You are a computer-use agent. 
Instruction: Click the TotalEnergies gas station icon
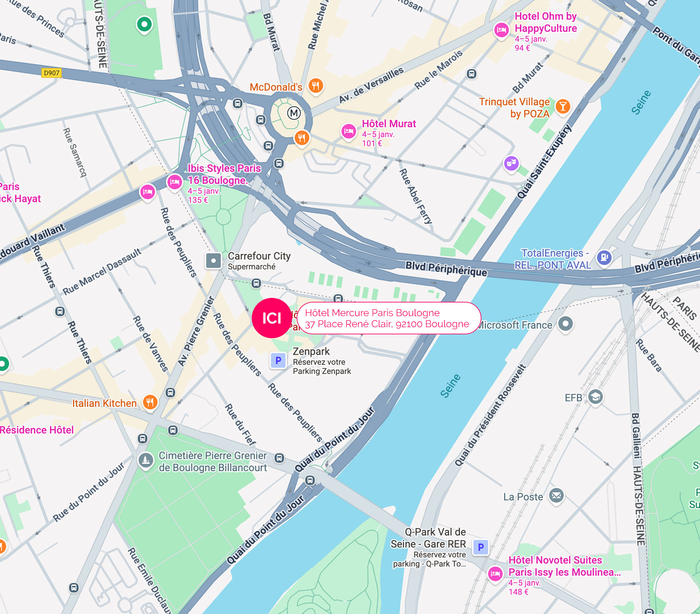(604, 257)
